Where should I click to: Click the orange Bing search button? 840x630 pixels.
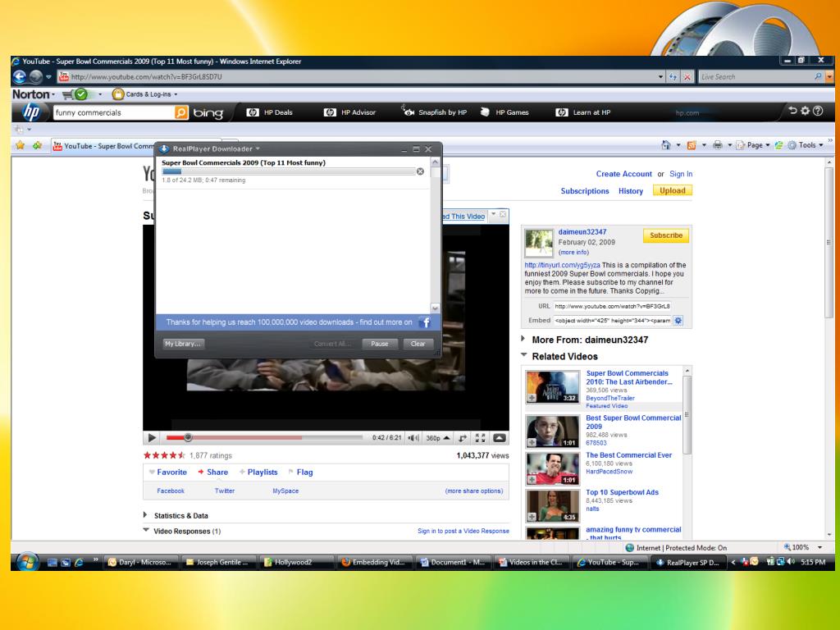pyautogui.click(x=181, y=112)
